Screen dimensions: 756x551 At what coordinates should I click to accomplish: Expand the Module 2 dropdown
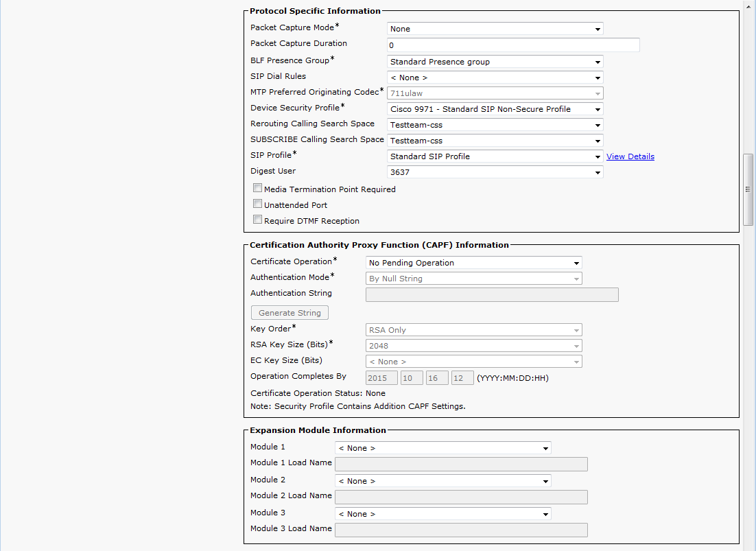pos(442,481)
